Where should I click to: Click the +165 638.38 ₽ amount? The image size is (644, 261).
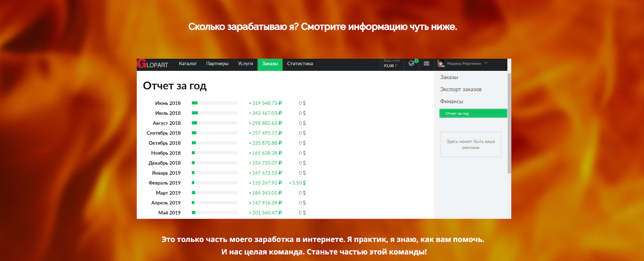pyautogui.click(x=265, y=153)
